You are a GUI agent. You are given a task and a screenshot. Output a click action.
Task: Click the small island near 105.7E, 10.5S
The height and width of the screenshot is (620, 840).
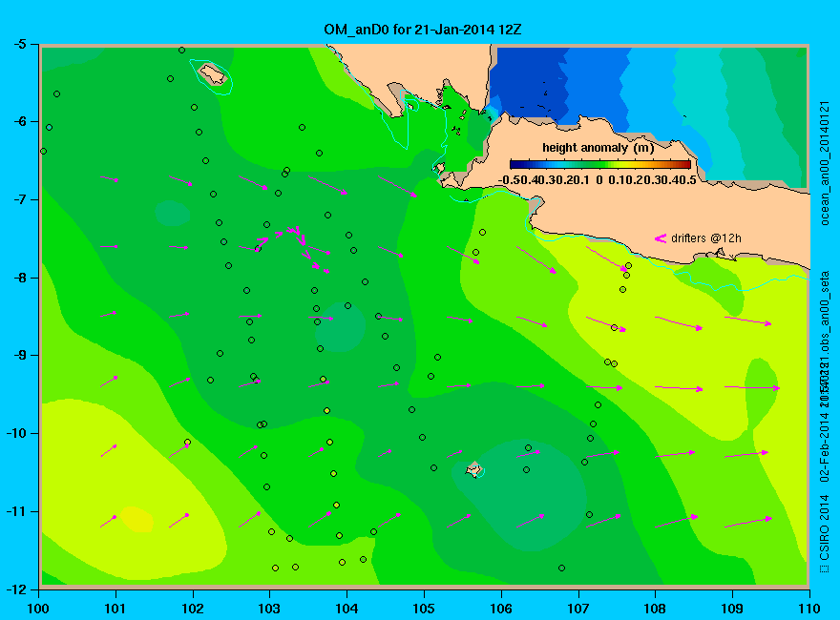point(473,469)
